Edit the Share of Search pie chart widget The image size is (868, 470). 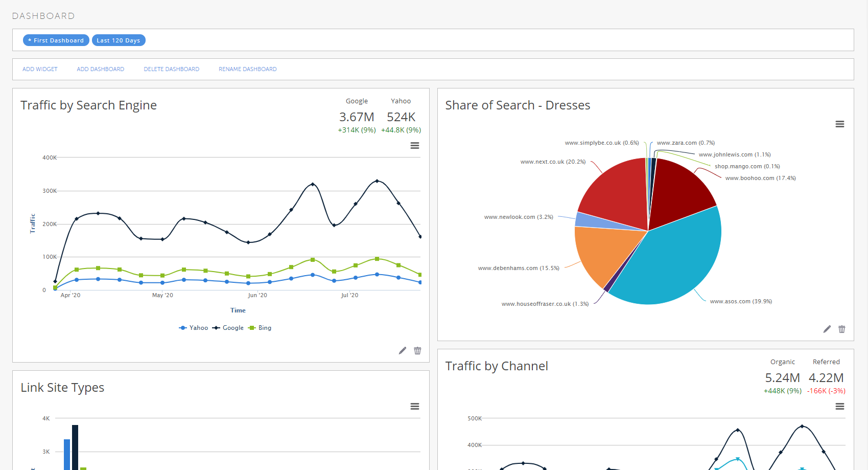827,329
